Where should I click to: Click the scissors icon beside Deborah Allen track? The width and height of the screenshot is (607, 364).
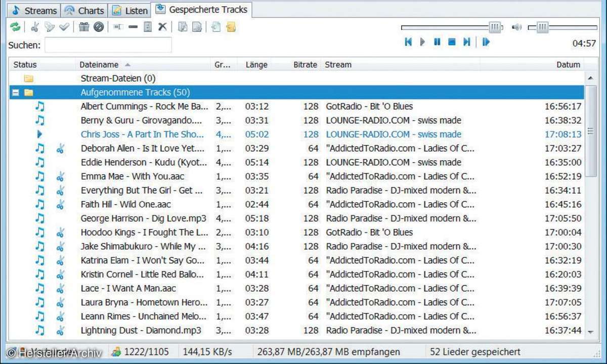coord(60,149)
